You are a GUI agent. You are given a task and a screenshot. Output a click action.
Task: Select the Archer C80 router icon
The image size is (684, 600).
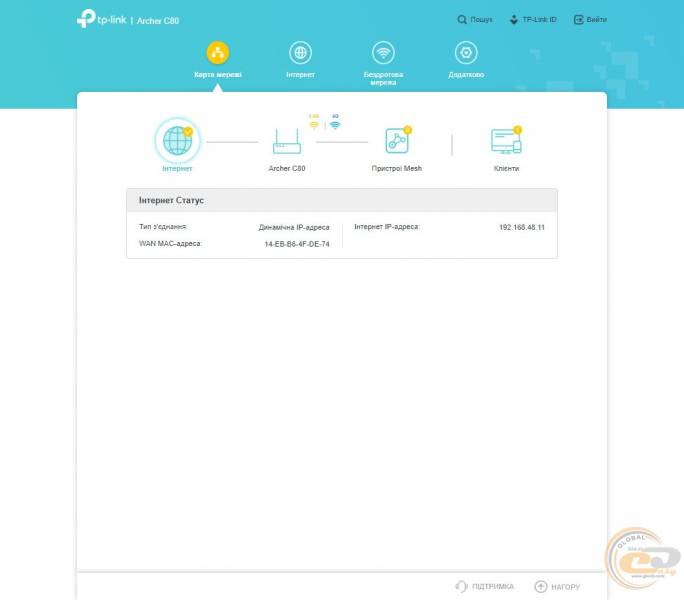(287, 141)
